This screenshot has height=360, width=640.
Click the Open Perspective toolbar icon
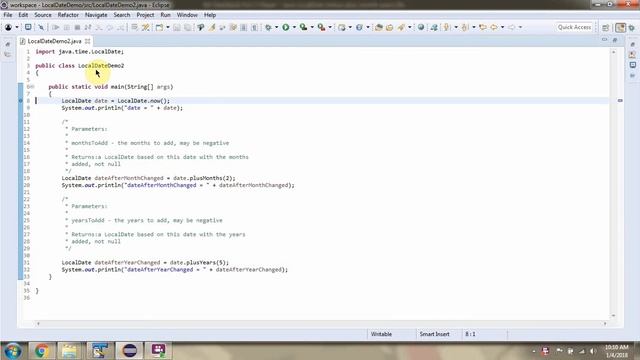click(606, 27)
